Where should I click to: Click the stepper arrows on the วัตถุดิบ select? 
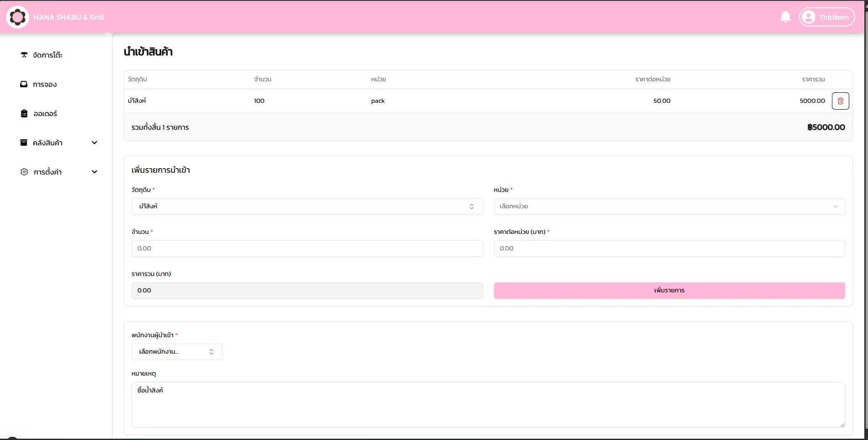point(472,206)
